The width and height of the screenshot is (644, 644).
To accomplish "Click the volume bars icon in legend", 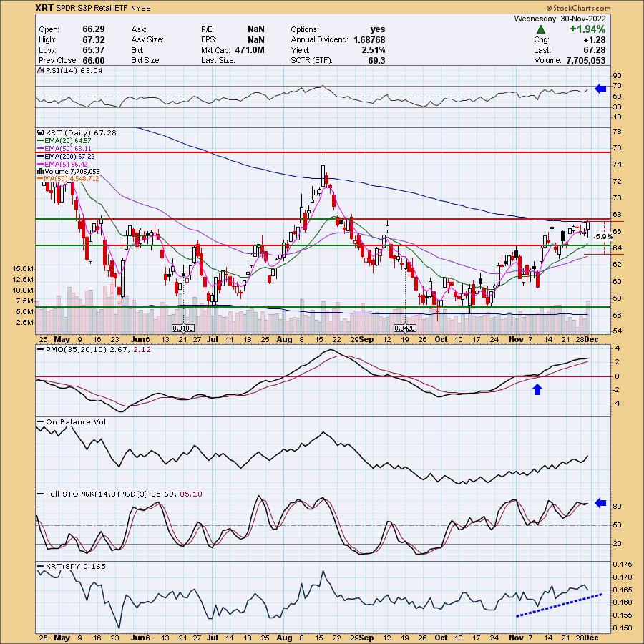I will click(41, 171).
